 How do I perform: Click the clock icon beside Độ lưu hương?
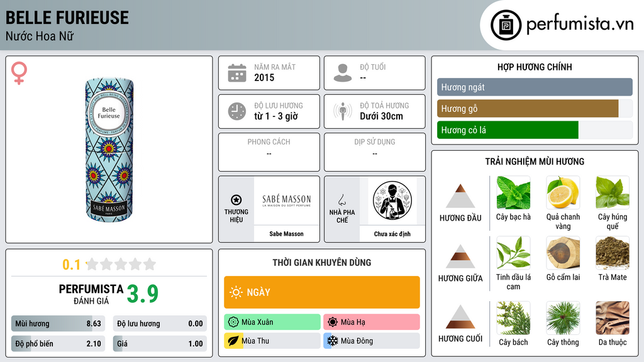[237, 111]
